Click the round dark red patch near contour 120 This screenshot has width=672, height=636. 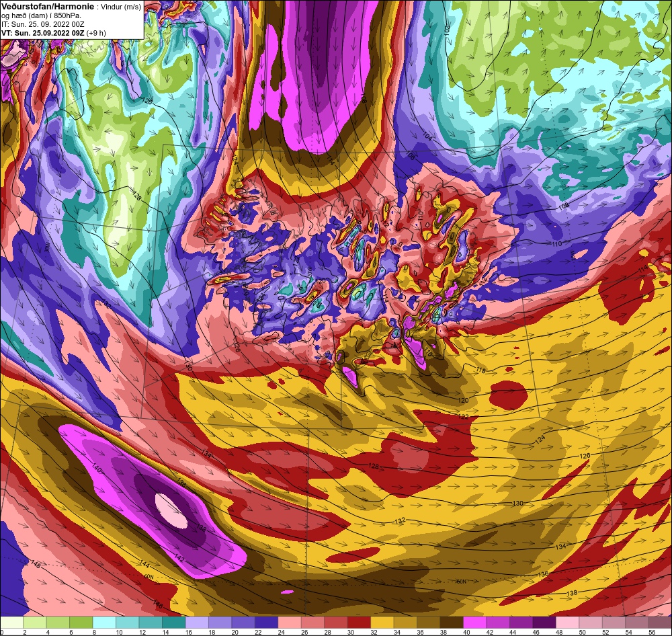click(508, 395)
